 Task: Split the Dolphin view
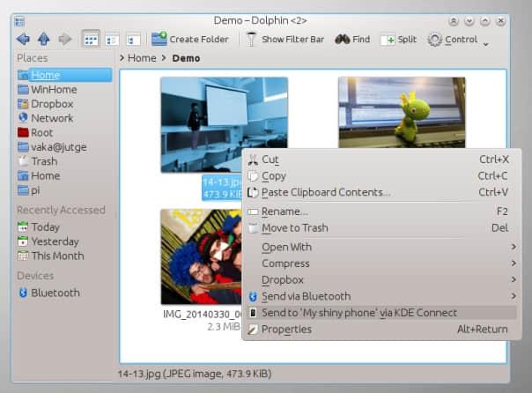[x=398, y=39]
